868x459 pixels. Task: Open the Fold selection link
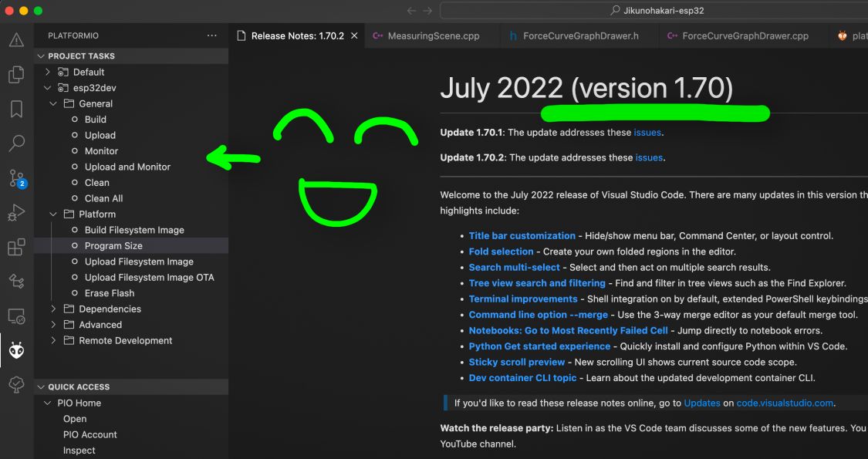click(501, 251)
